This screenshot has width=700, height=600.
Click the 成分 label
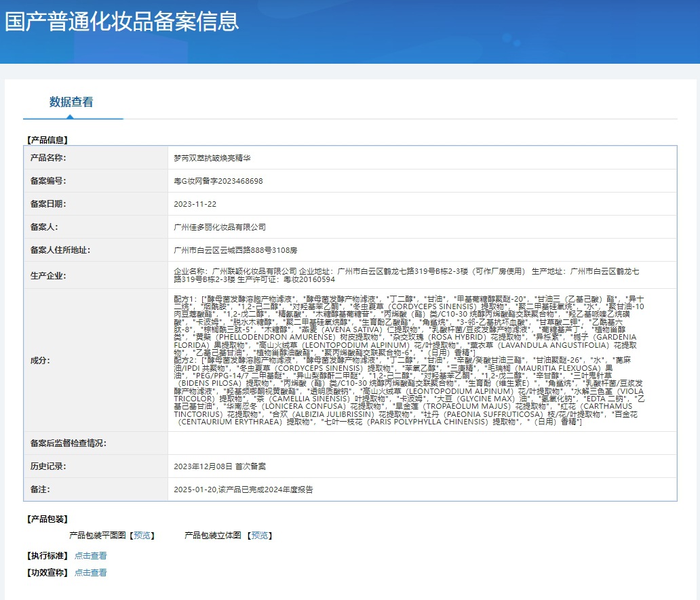point(40,361)
